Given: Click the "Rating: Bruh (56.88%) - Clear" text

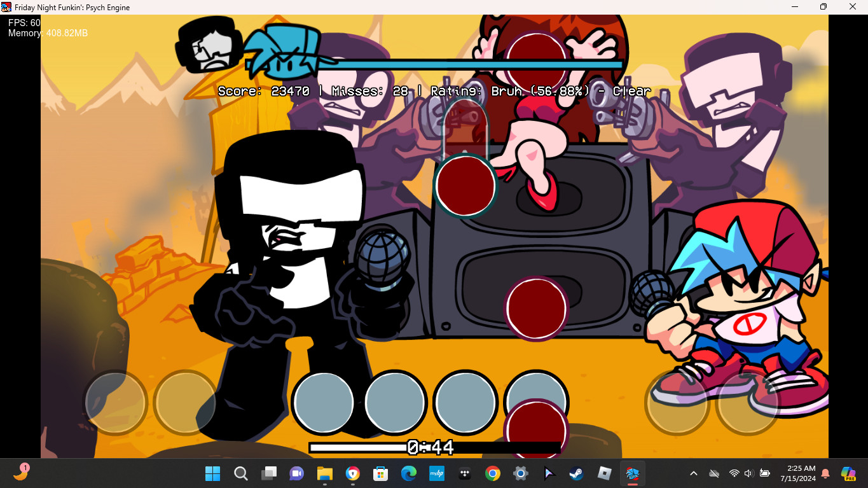Looking at the screenshot, I should [x=541, y=91].
